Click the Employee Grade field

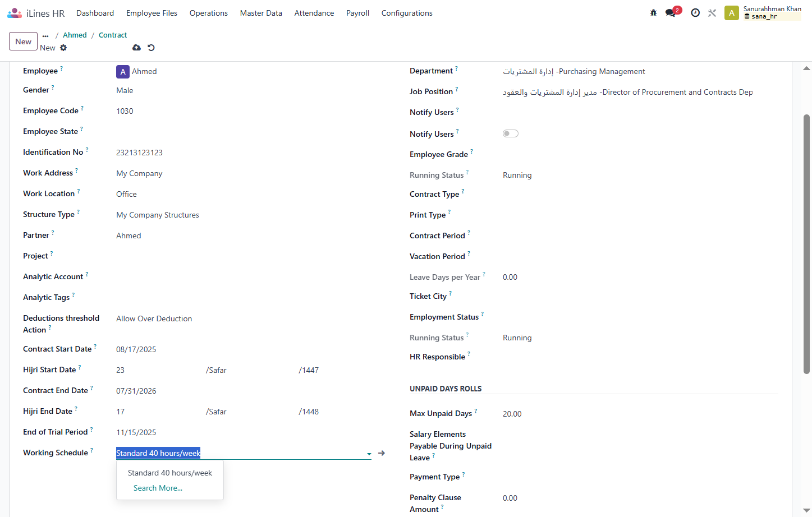tap(640, 154)
